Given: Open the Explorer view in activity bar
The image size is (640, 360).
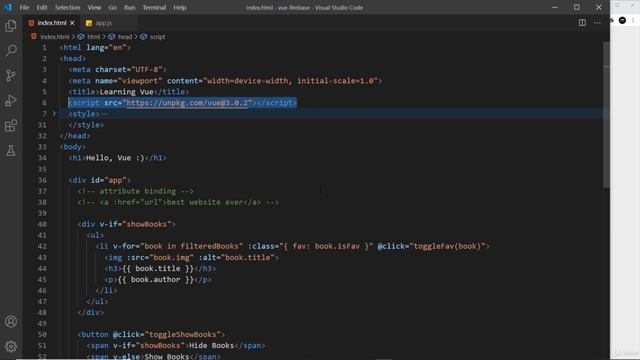Looking at the screenshot, I should (11, 26).
